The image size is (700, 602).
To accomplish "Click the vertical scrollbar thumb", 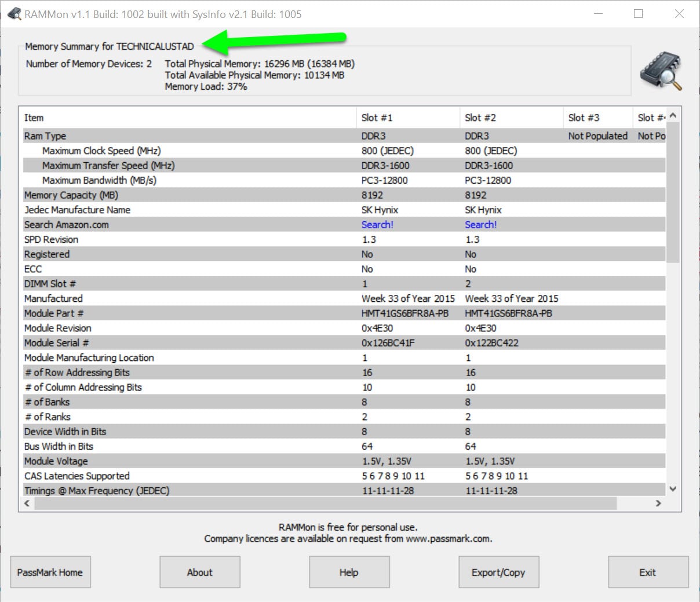I will coord(673,192).
